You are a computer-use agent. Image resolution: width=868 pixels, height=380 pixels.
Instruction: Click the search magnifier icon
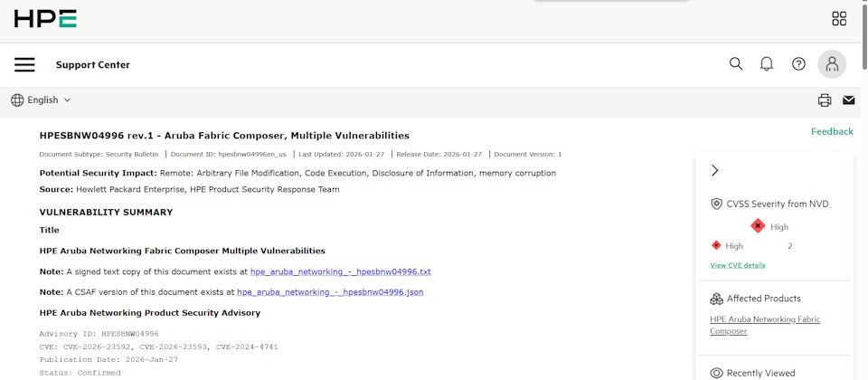736,64
